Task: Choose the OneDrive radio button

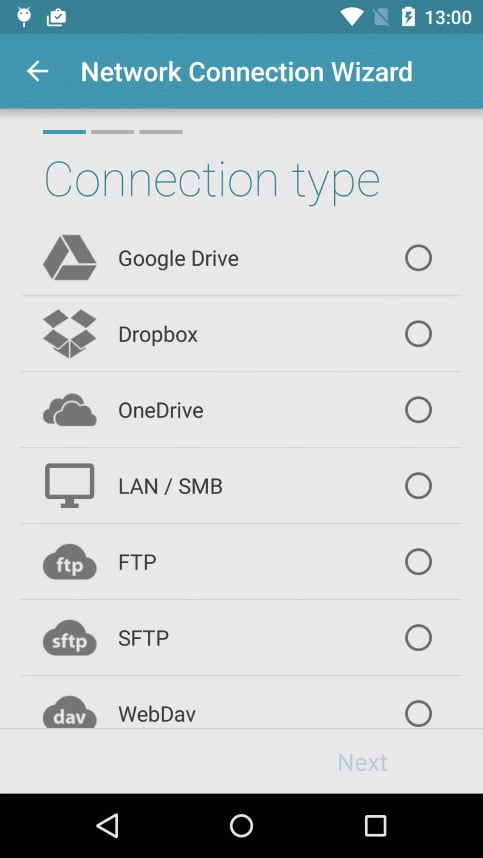Action: (x=418, y=410)
